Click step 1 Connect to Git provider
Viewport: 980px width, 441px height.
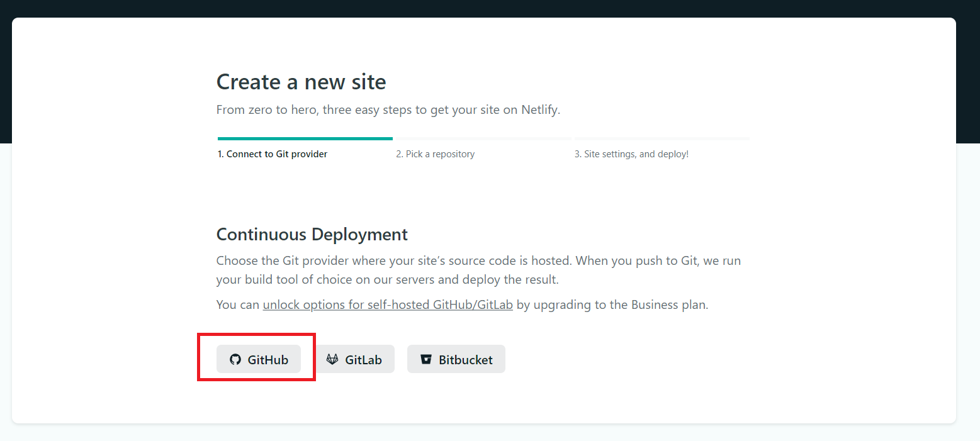[273, 154]
